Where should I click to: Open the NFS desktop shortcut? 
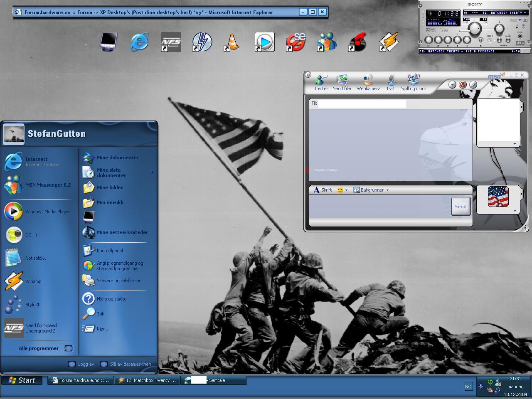171,42
